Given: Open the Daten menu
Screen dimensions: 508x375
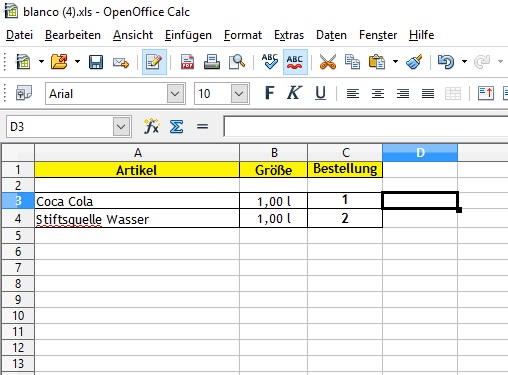Looking at the screenshot, I should coord(331,35).
